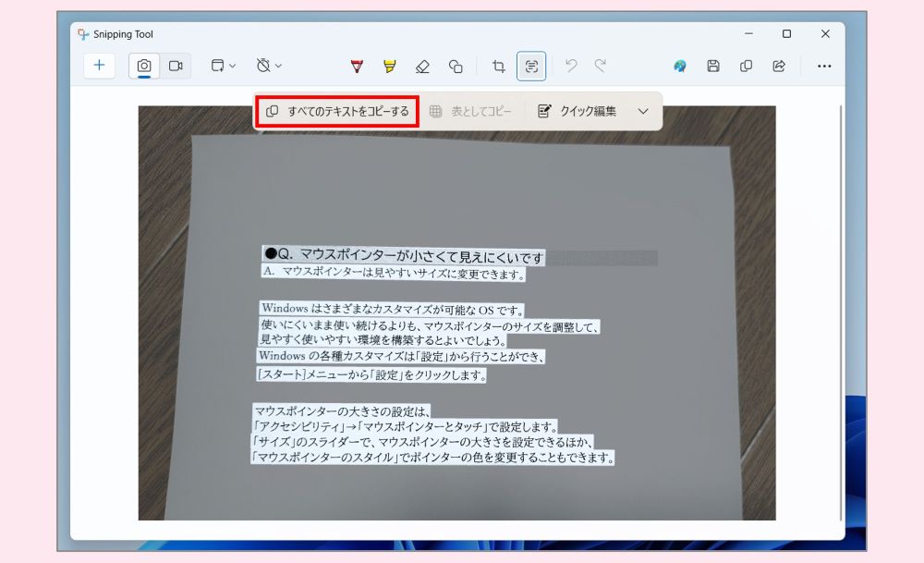
Task: Click text line A. マウスポインターは見やすいサイズに変更できます。
Action: click(394, 273)
